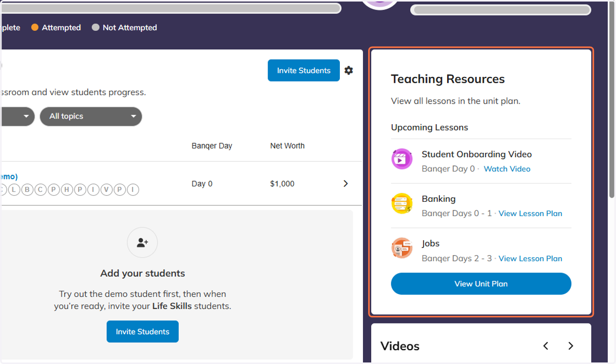Screen dimensions: 616x364
Task: Click Invite Students under Add your students
Action: (143, 332)
